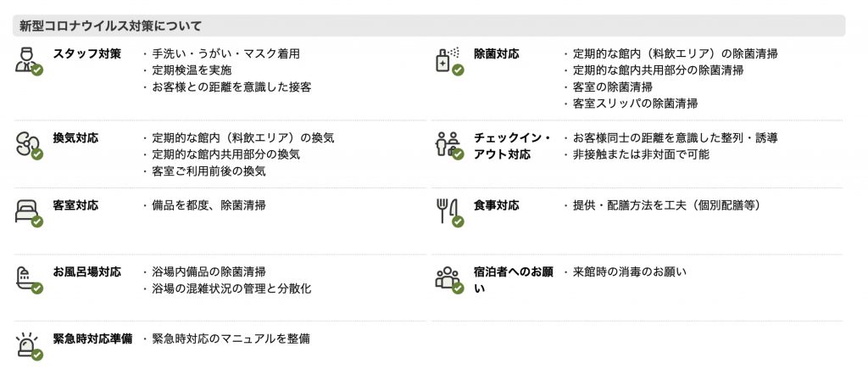Select the 換気対応 heading
Image resolution: width=868 pixels, height=386 pixels.
[75, 138]
